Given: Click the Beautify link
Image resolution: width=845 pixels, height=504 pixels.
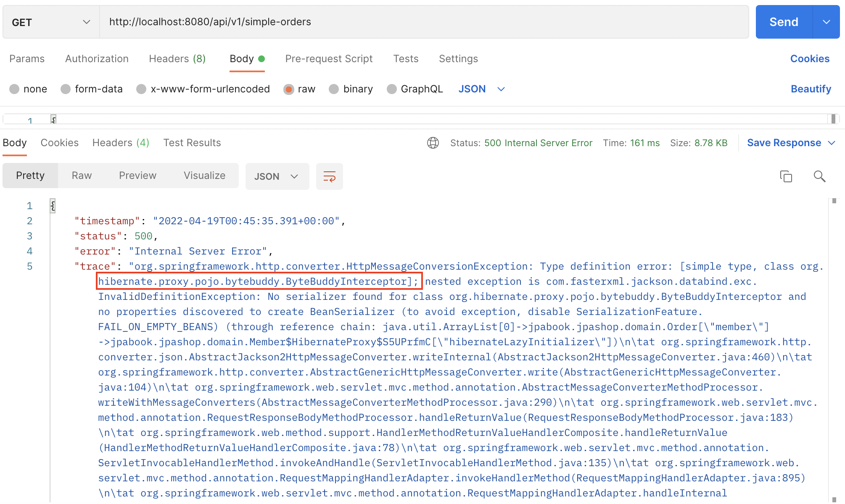Looking at the screenshot, I should click(x=811, y=89).
